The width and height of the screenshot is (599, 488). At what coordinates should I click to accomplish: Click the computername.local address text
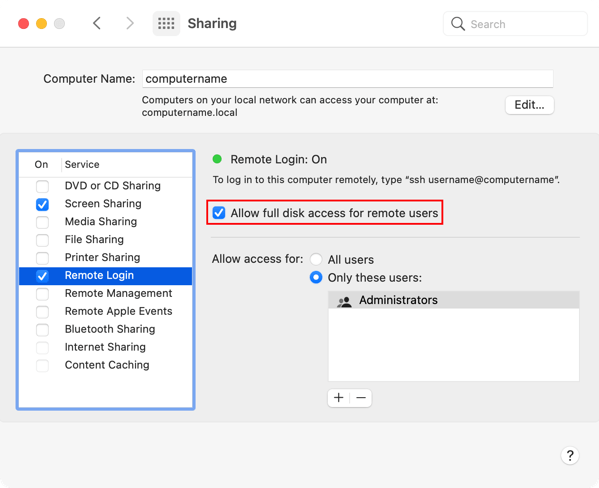coord(189,113)
